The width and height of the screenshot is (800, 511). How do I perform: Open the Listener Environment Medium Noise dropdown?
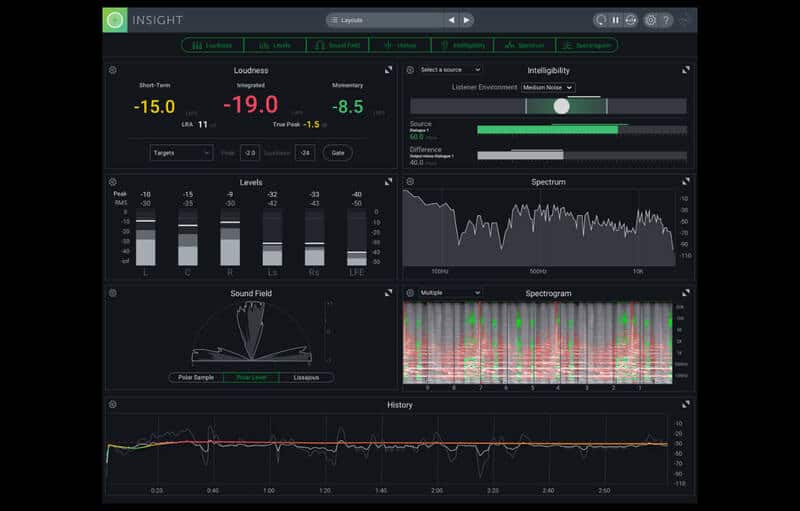coord(547,88)
